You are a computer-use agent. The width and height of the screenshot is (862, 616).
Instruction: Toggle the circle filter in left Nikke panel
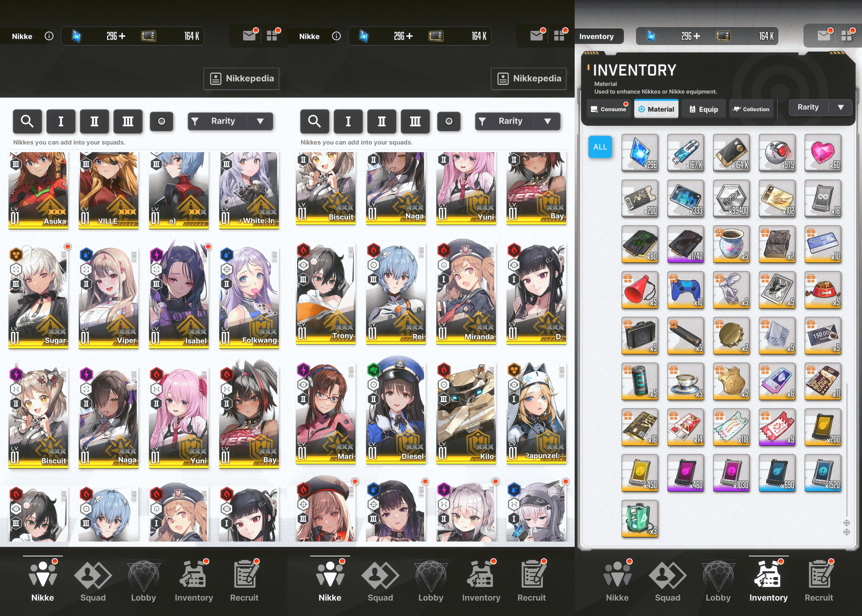click(162, 121)
